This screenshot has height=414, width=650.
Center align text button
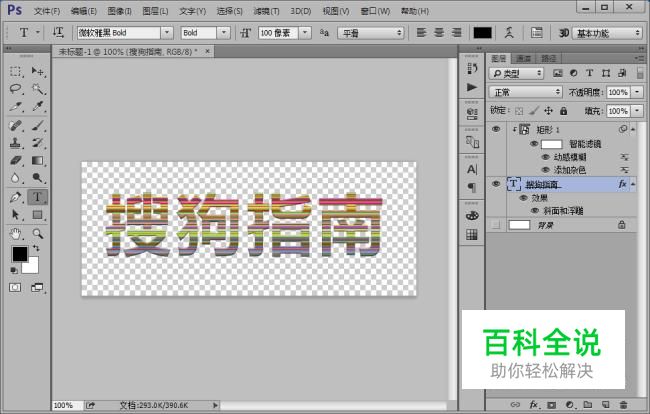439,32
